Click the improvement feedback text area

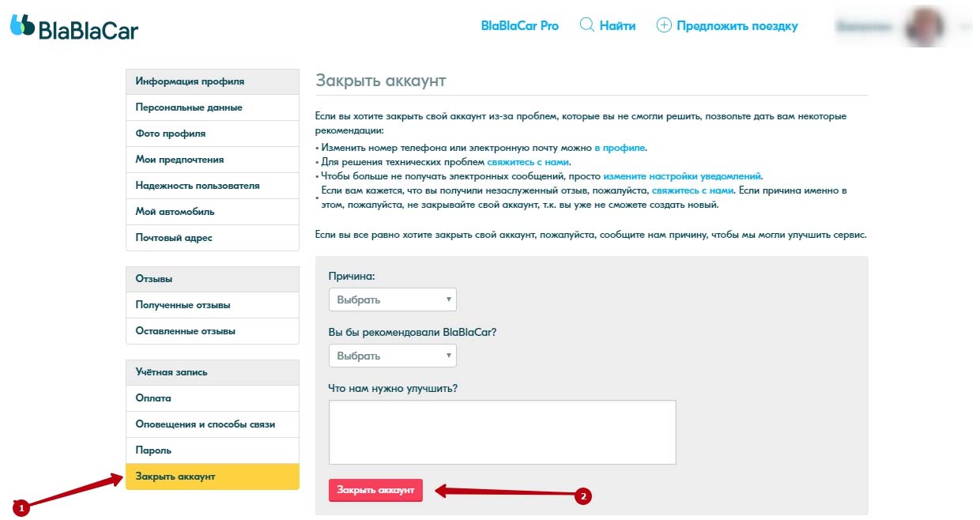click(x=502, y=432)
